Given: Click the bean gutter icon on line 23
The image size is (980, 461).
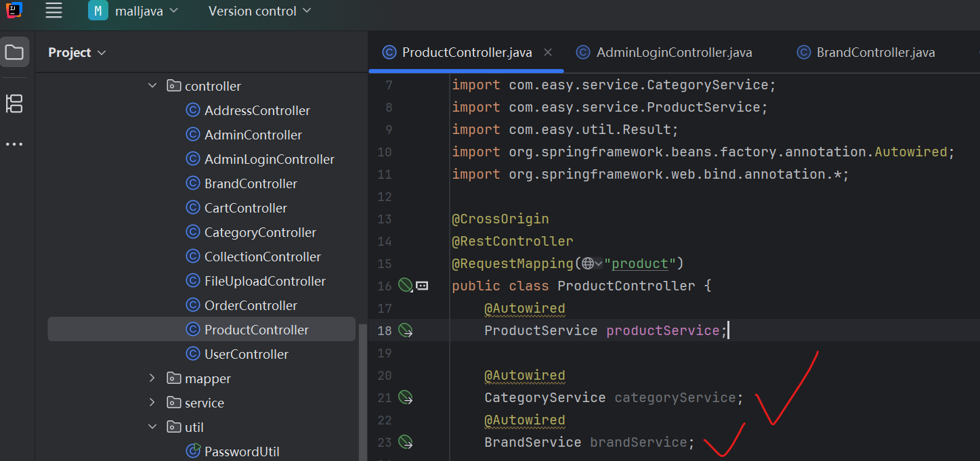Looking at the screenshot, I should coord(406,442).
